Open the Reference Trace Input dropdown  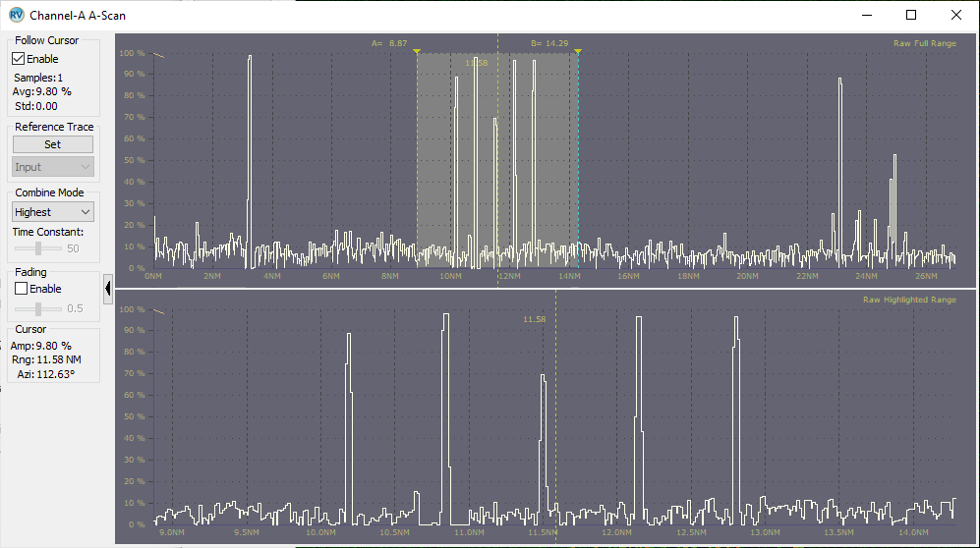tap(52, 167)
